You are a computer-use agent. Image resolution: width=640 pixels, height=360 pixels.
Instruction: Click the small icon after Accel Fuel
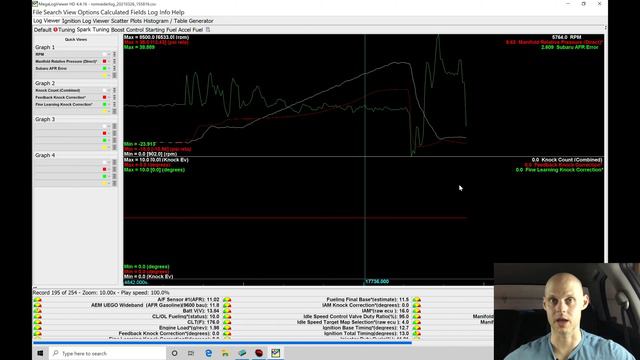click(208, 30)
